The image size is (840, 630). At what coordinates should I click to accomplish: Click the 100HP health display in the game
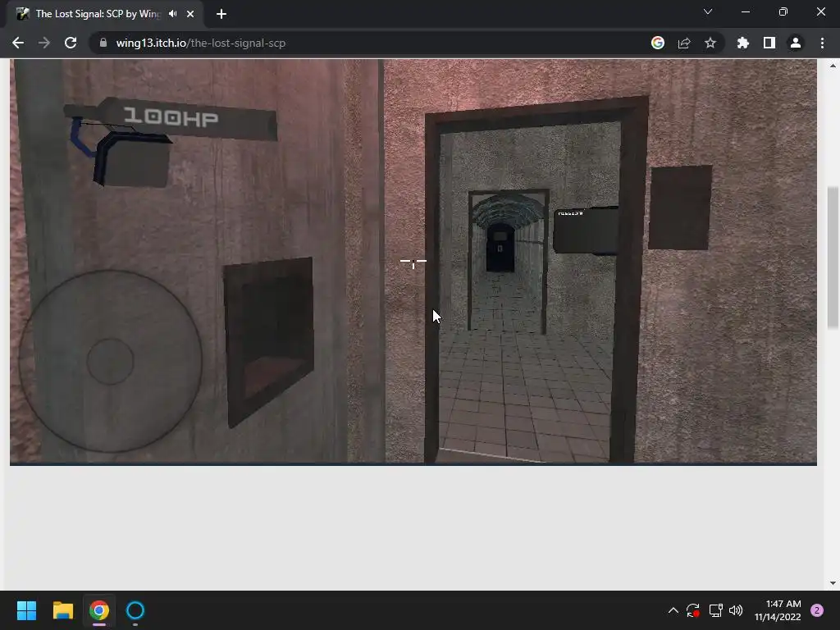point(171,116)
